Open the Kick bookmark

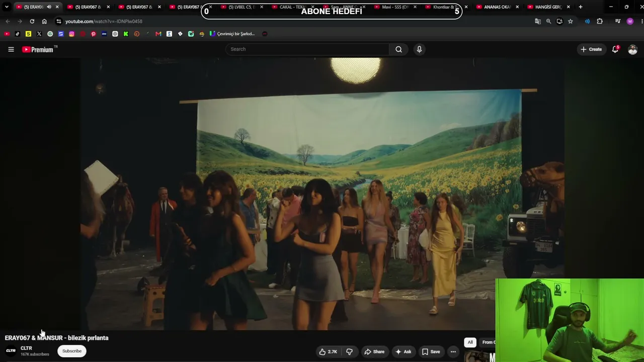126,34
